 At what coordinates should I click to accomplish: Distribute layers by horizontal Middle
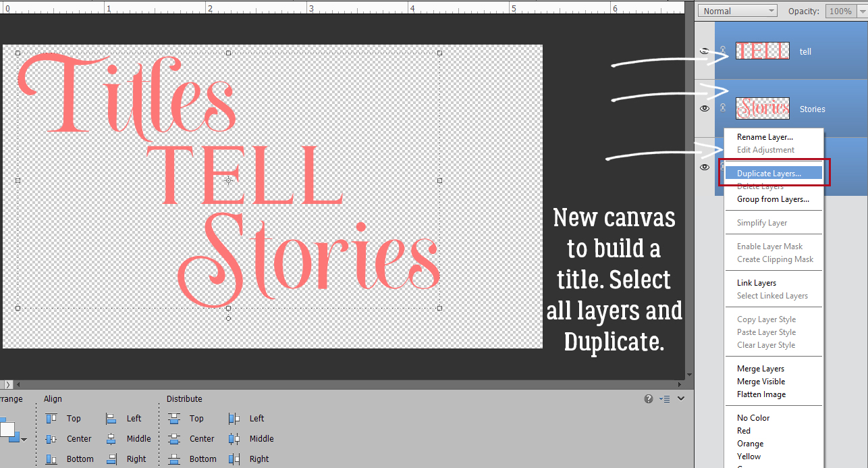[251, 439]
